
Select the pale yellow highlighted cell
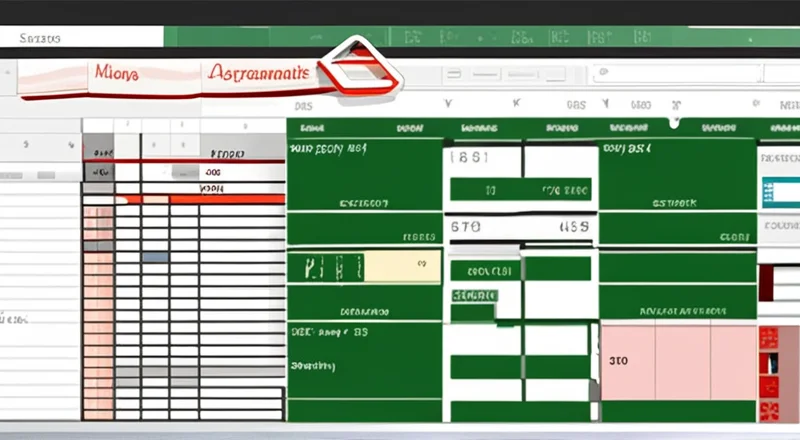(x=402, y=267)
